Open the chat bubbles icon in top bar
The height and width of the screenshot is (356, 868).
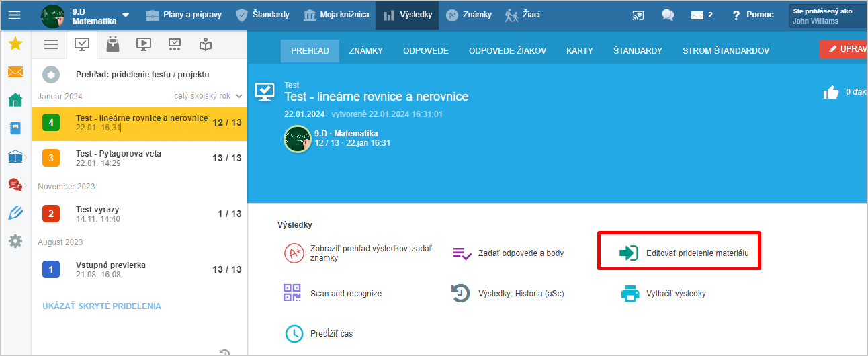point(668,15)
